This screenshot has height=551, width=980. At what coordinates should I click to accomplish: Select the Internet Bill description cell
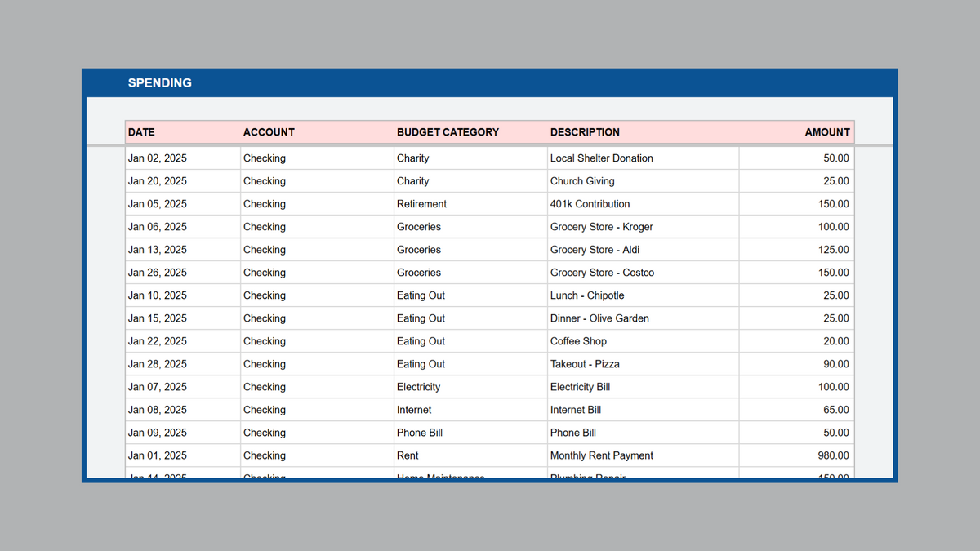pyautogui.click(x=644, y=410)
